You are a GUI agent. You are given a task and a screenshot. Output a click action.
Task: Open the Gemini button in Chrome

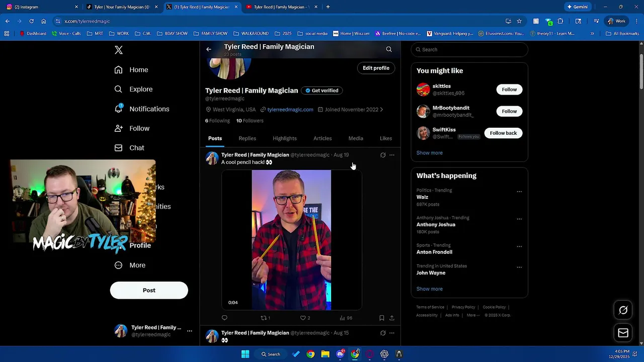point(578,7)
